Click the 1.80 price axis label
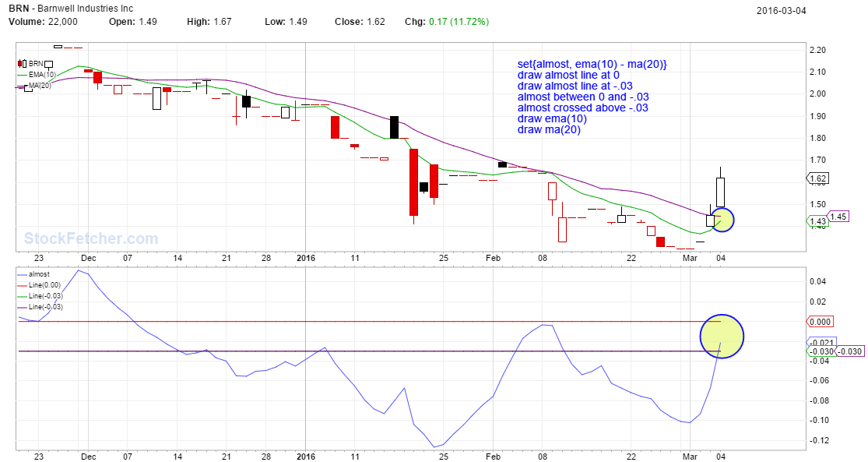Image resolution: width=868 pixels, height=462 pixels. (817, 139)
